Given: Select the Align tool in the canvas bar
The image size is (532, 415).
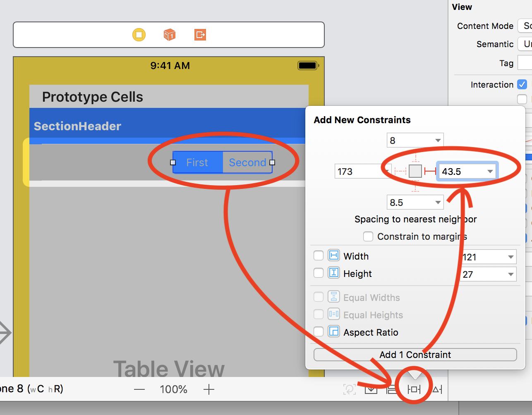Looking at the screenshot, I should (x=392, y=389).
